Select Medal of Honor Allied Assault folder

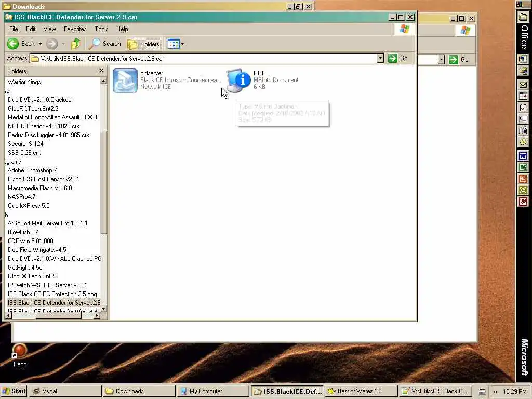point(54,117)
